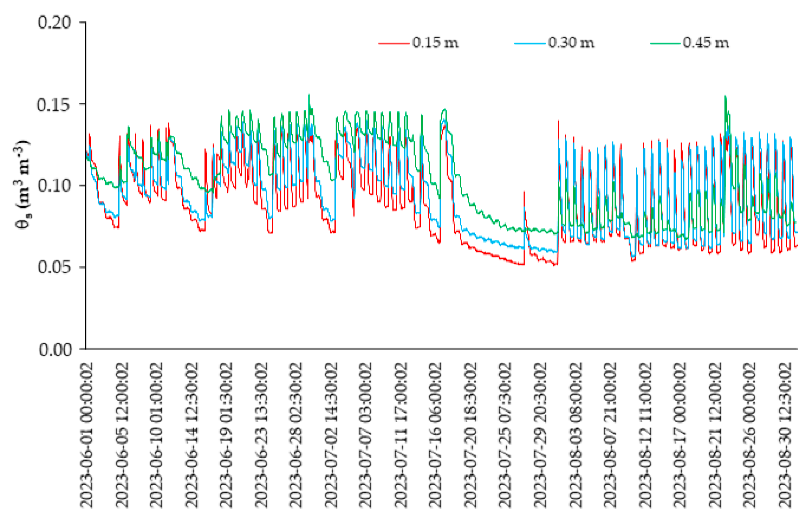Screen dimensions: 812x518
Task: Click date label 2023-07-07 03:00:02
Action: 366,435
